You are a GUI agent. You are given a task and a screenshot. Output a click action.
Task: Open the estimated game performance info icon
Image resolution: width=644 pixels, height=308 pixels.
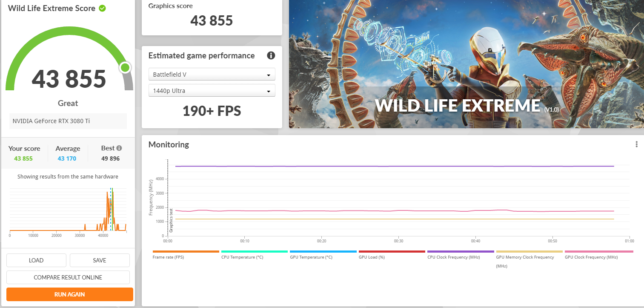pyautogui.click(x=271, y=55)
